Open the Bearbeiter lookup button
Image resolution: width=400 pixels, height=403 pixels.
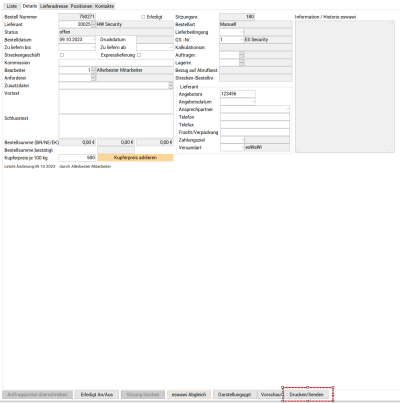(x=93, y=70)
